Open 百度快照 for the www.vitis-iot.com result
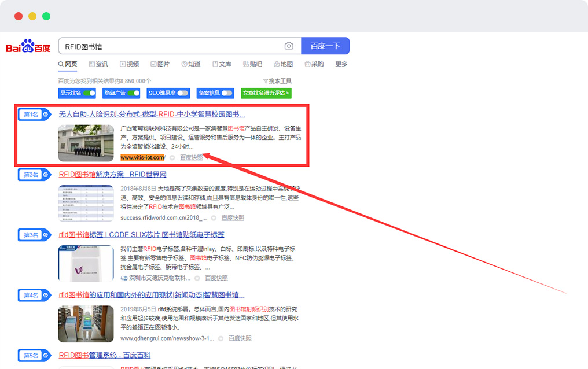Screen dimensions: 588x369 [x=191, y=158]
